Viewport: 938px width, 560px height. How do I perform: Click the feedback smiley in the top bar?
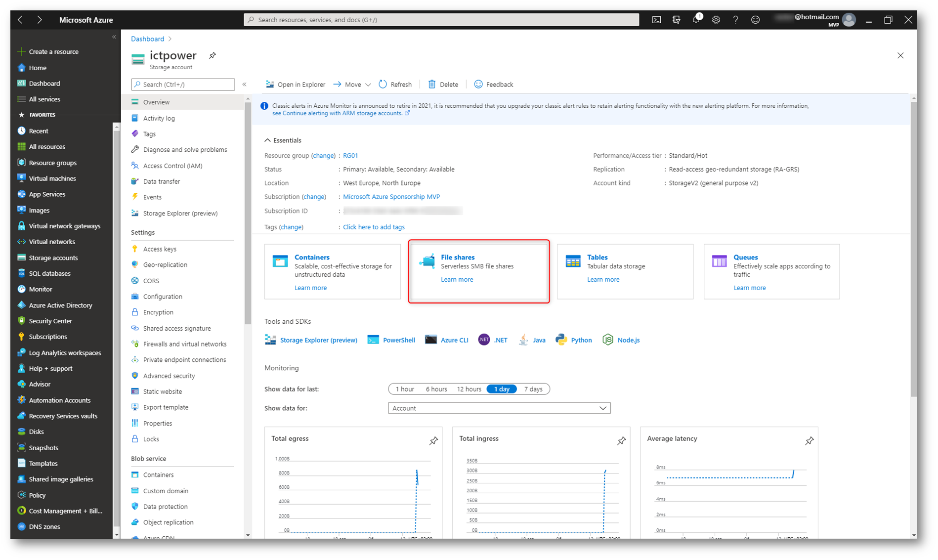tap(756, 20)
